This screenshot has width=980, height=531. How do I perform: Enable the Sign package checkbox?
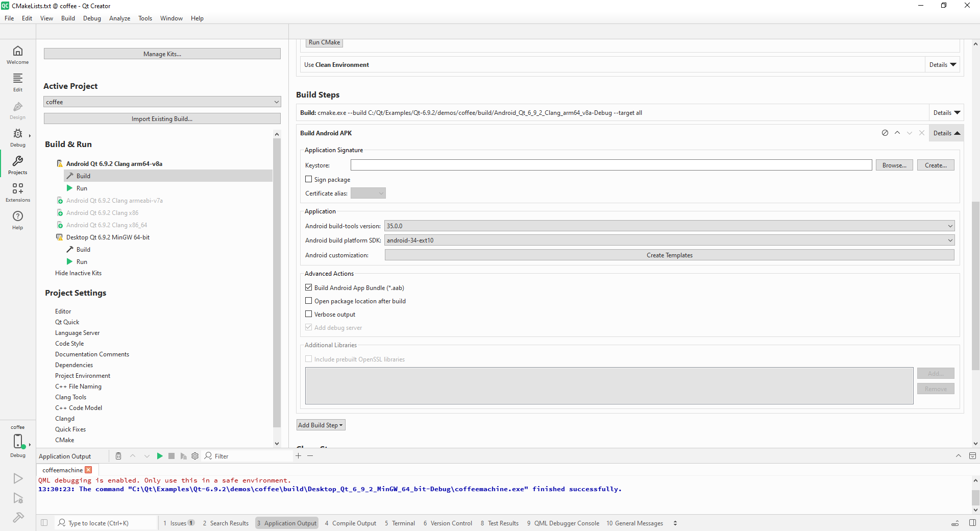coord(309,179)
